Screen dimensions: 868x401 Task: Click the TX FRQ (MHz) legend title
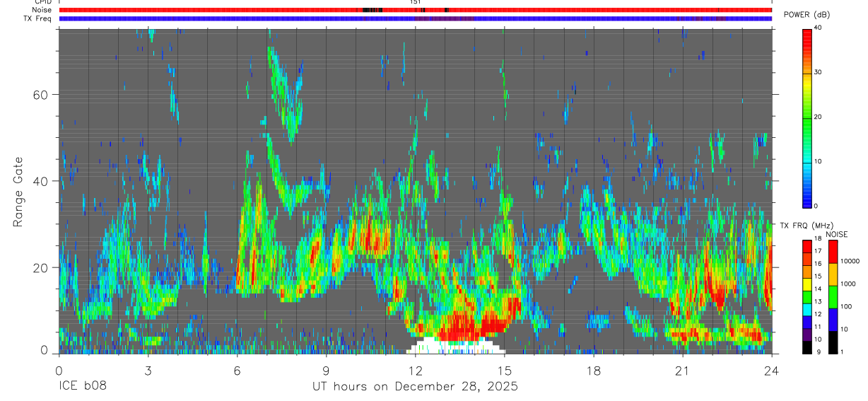[805, 225]
